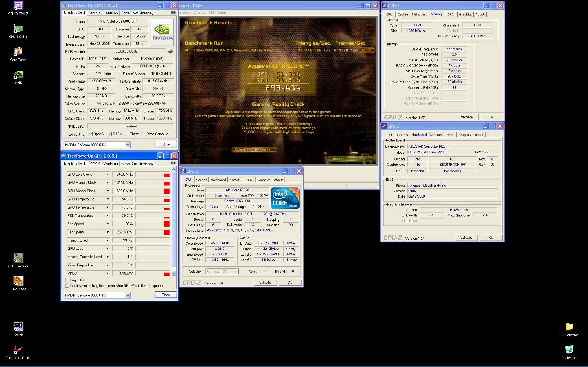Click Close in GPU-Z Graphics Card window
The width and height of the screenshot is (588, 367).
pyautogui.click(x=166, y=144)
